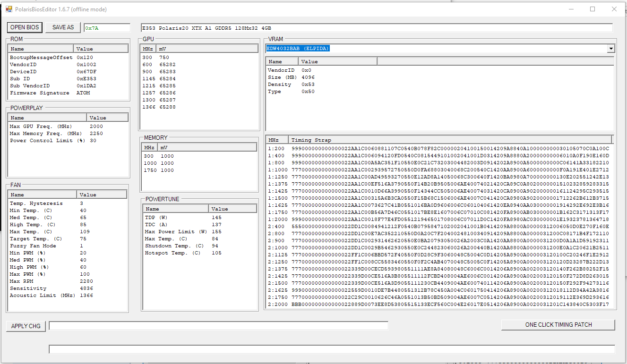Click GPU table mV column header

pyautogui.click(x=208, y=49)
